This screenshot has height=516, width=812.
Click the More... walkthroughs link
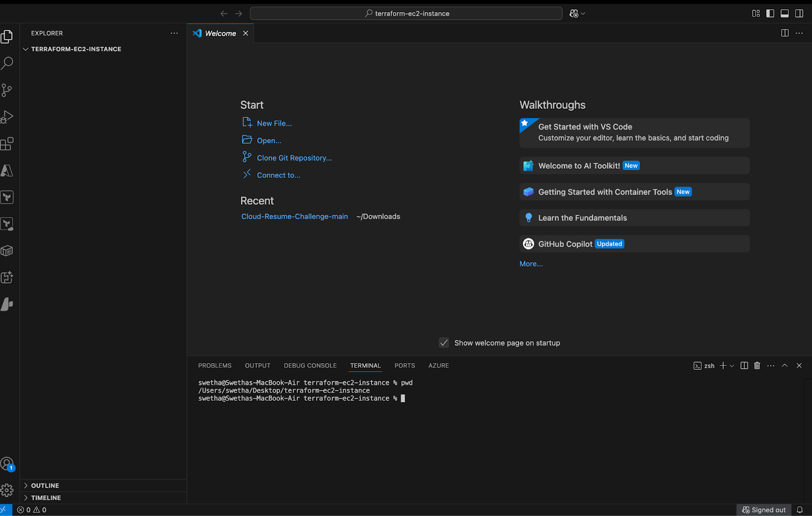point(531,264)
